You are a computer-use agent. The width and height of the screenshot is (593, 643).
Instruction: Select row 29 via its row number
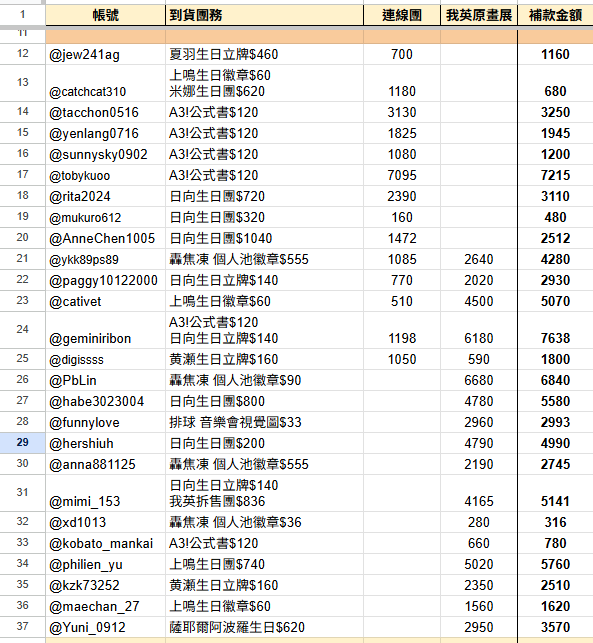(23, 443)
